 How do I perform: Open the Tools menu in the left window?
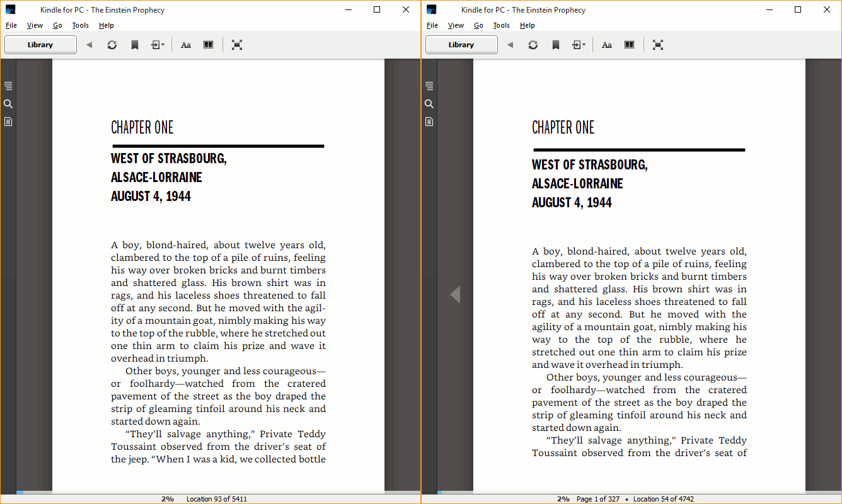[x=80, y=25]
